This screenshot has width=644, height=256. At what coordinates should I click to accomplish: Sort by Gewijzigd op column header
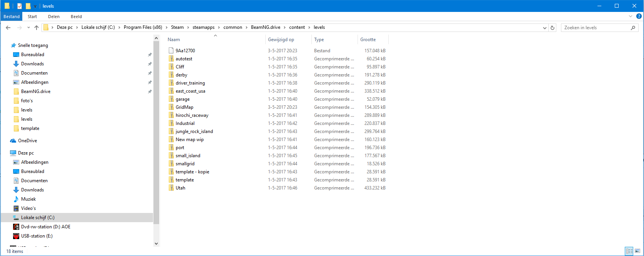click(281, 40)
